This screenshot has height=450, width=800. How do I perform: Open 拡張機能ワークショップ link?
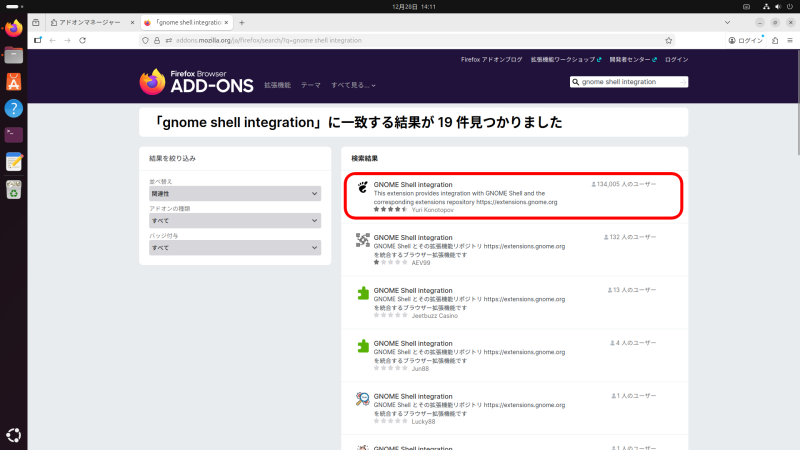pyautogui.click(x=566, y=60)
